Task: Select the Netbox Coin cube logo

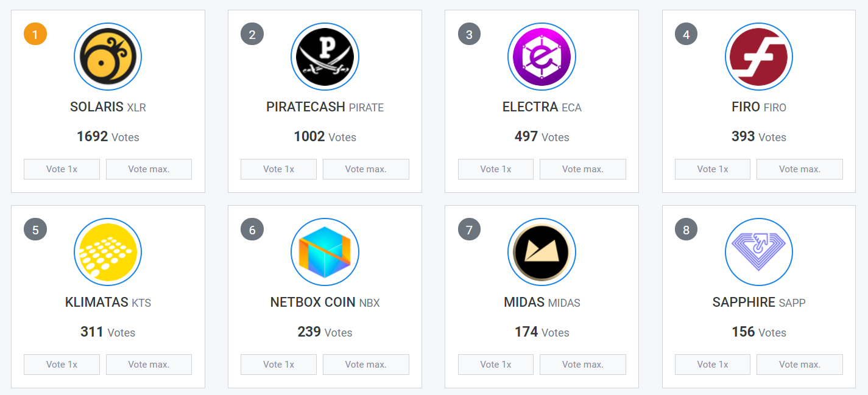Action: [x=325, y=252]
